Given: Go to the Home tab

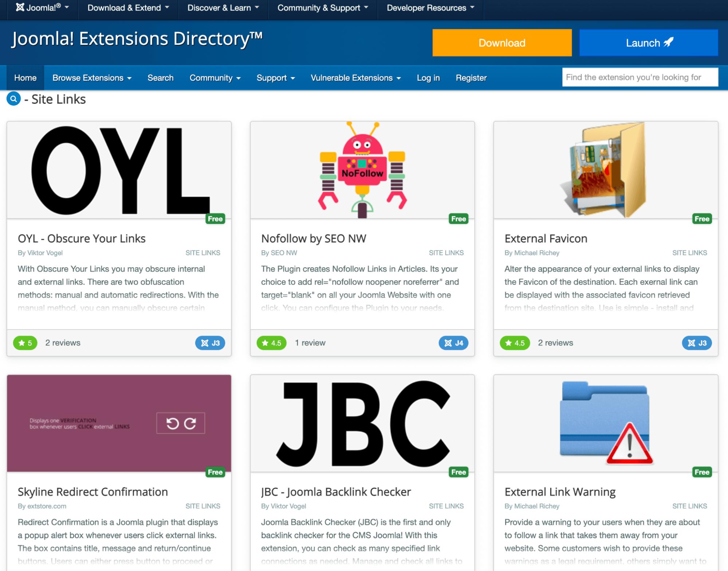Looking at the screenshot, I should [25, 78].
